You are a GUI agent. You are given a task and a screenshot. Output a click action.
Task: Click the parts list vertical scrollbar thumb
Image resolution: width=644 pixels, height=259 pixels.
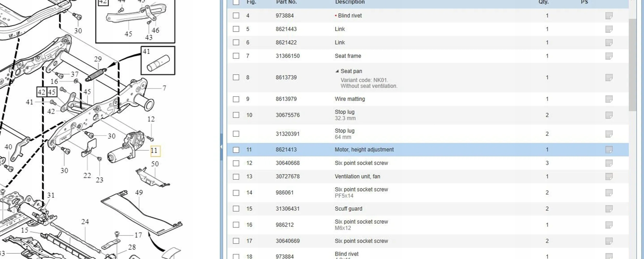click(632, 65)
